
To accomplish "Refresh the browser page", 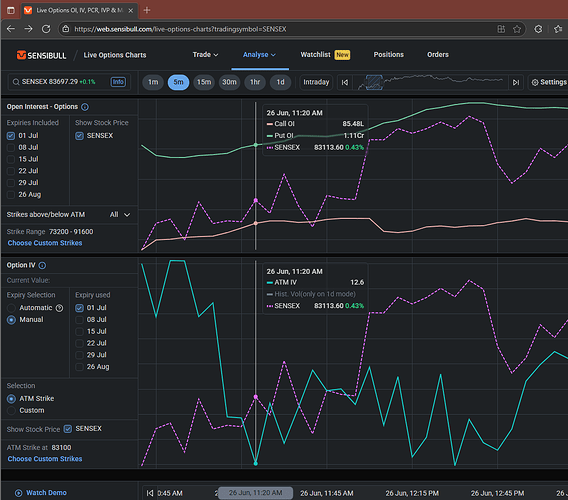I will (x=46, y=29).
